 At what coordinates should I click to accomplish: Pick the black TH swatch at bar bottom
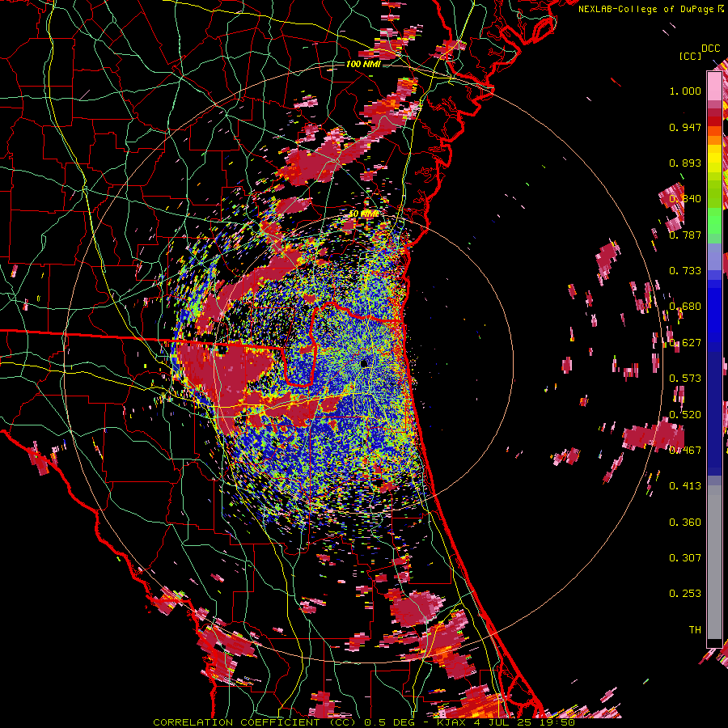pyautogui.click(x=714, y=643)
